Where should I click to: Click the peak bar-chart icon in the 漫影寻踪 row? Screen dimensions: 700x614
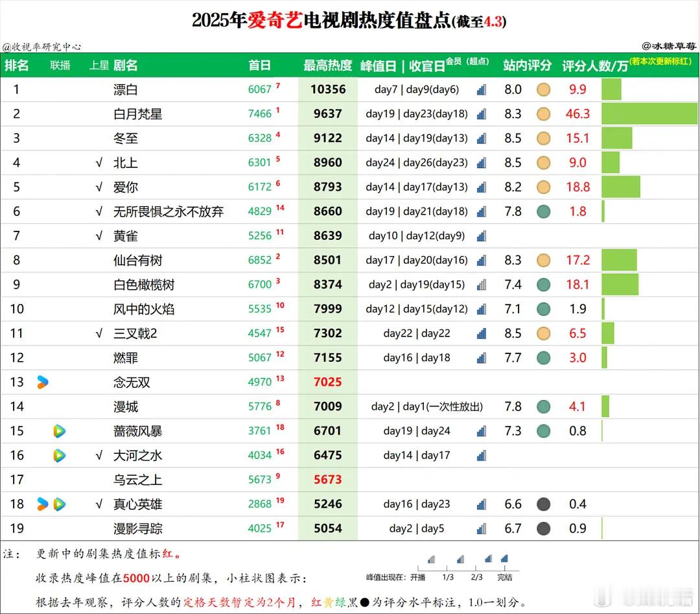point(481,528)
